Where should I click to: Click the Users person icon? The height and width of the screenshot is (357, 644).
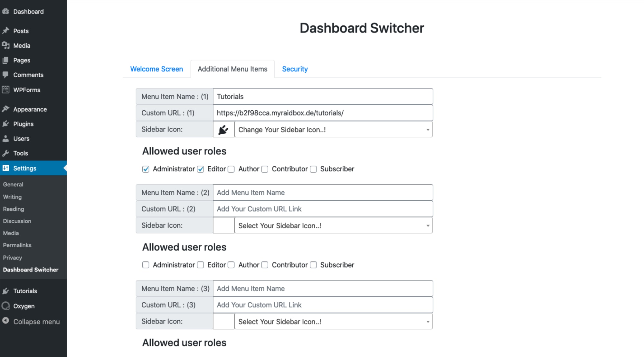[5, 139]
